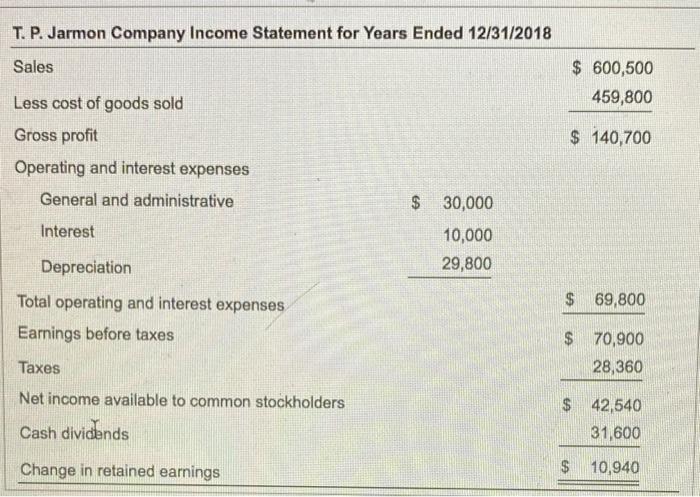Click the Less cost of goods sold label
Viewport: 700px width, 497px height.
[x=99, y=103]
